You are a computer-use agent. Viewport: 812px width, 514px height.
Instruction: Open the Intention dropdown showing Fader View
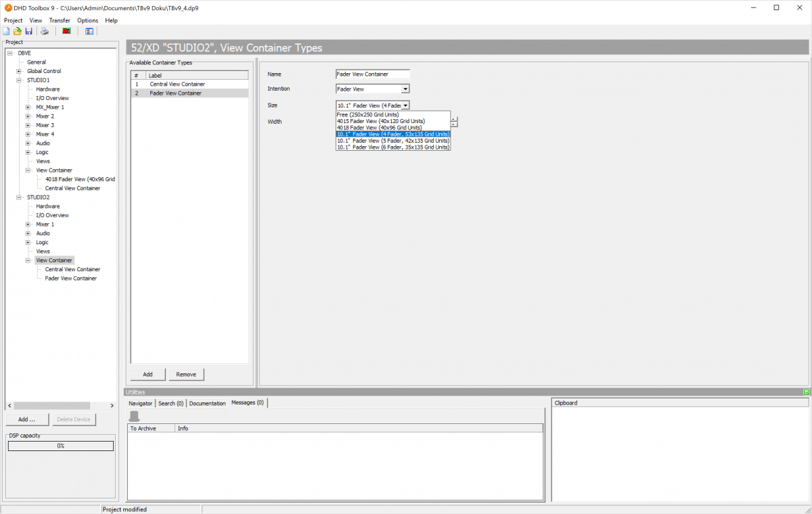[404, 89]
